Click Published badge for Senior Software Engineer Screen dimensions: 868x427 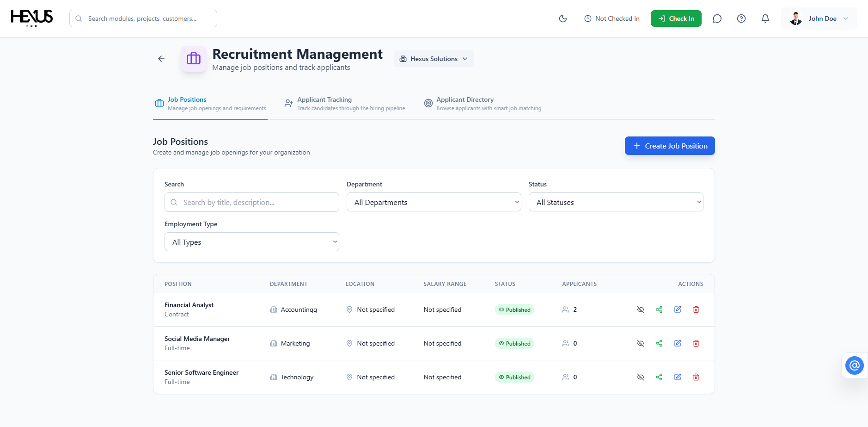[514, 377]
